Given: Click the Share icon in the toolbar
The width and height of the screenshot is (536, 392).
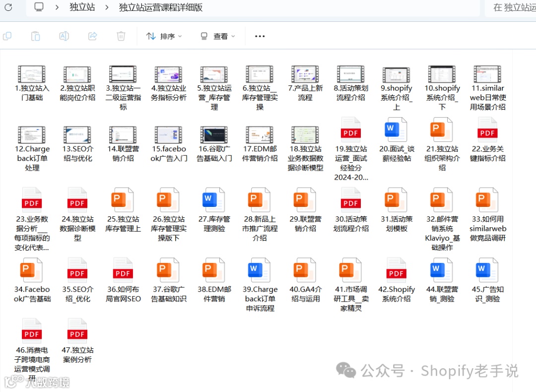Looking at the screenshot, I should tap(92, 36).
